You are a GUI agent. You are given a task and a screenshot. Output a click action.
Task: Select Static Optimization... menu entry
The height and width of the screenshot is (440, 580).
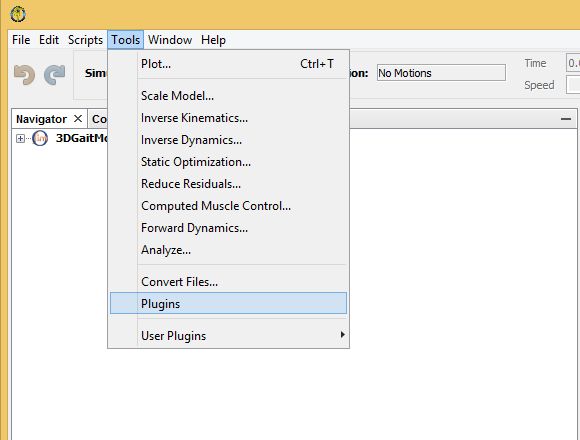pos(228,162)
